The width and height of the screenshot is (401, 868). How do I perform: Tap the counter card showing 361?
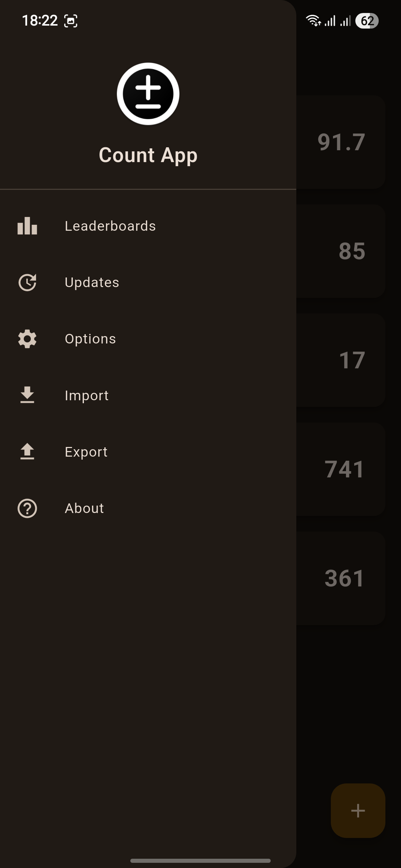click(x=341, y=578)
